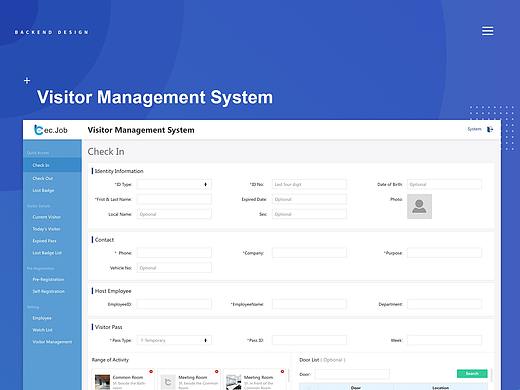This screenshot has height=390, width=520.
Task: Open Lost Badge List in the sidebar
Action: click(x=47, y=253)
